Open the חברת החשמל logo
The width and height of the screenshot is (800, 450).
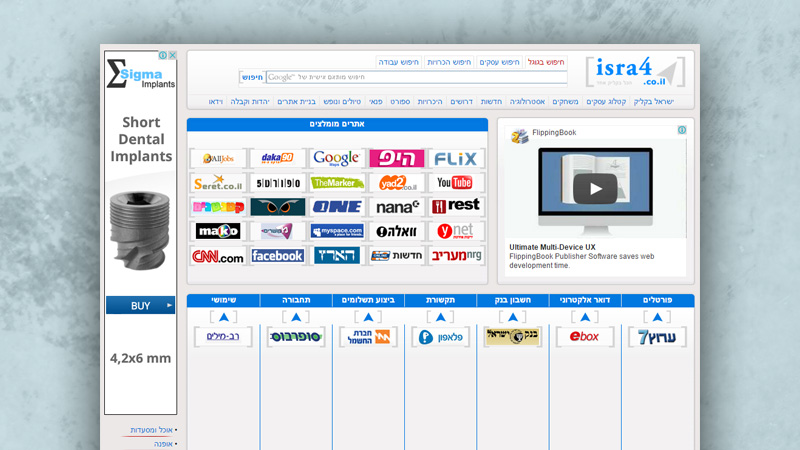pos(368,337)
